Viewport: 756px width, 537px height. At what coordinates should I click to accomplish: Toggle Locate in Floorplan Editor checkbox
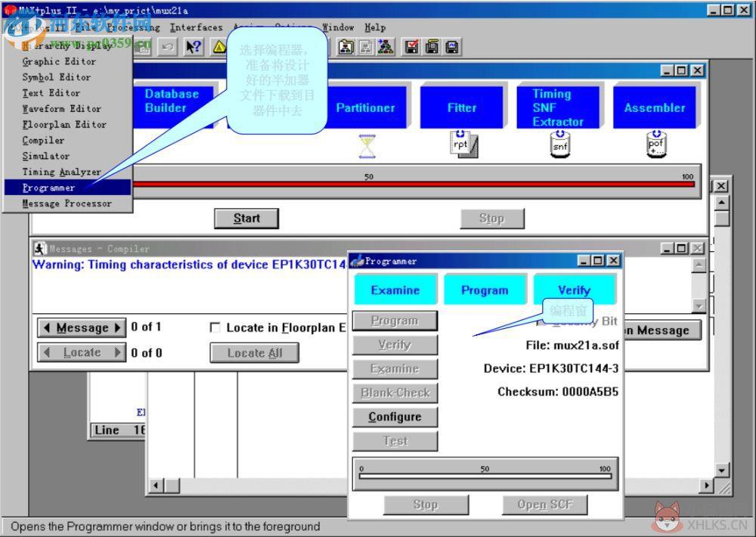tap(215, 327)
